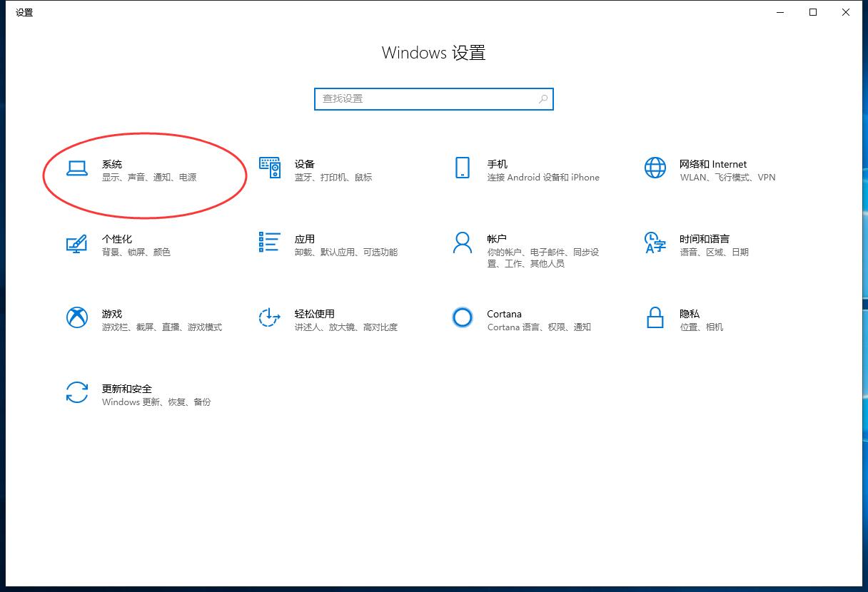Minimize the 设置 window

pyautogui.click(x=780, y=12)
